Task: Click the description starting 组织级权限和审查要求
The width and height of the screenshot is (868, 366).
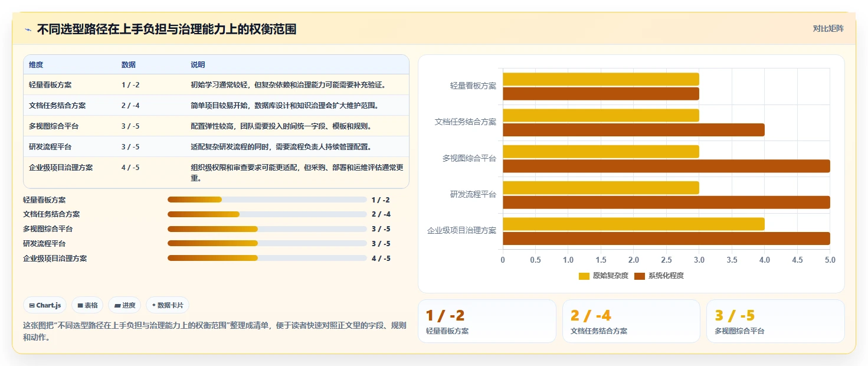Action: tap(297, 172)
